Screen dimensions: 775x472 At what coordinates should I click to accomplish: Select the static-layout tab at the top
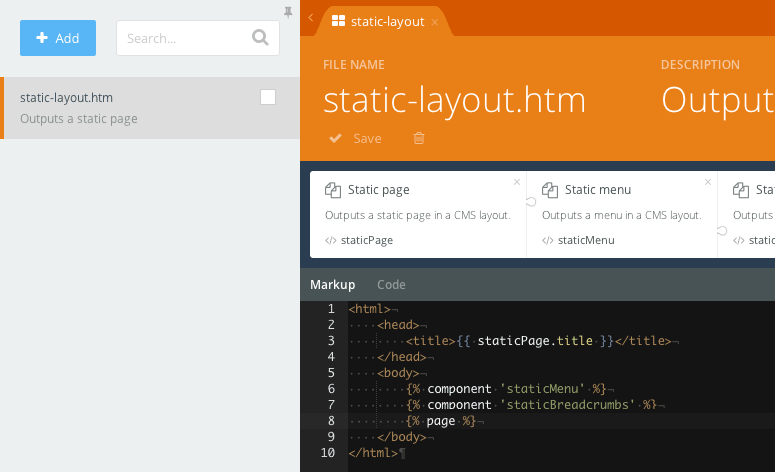[x=390, y=21]
